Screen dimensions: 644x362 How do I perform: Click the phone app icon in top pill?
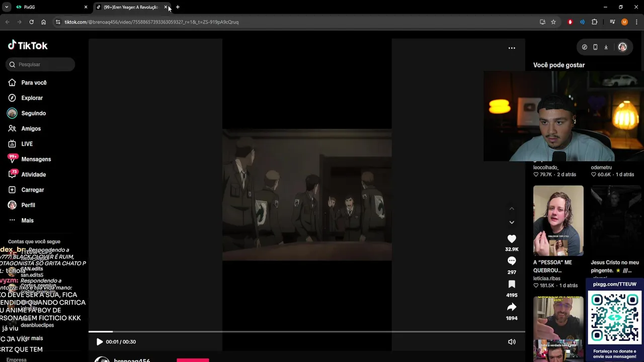pos(595,47)
